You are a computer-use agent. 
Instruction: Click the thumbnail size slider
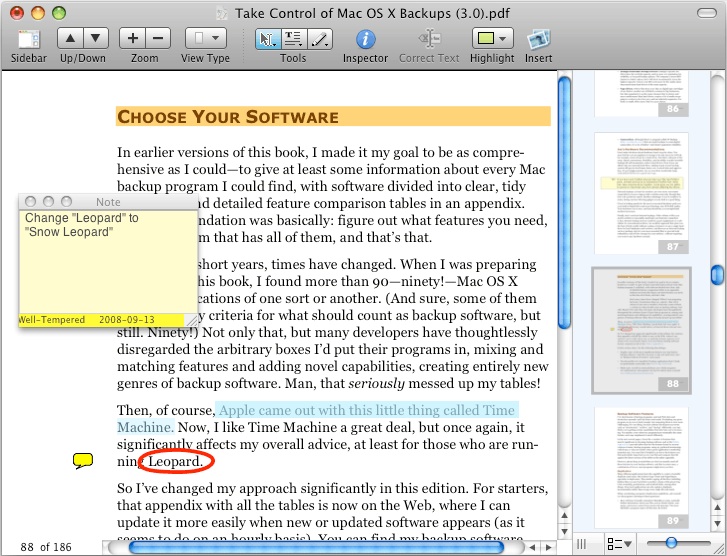coord(671,542)
